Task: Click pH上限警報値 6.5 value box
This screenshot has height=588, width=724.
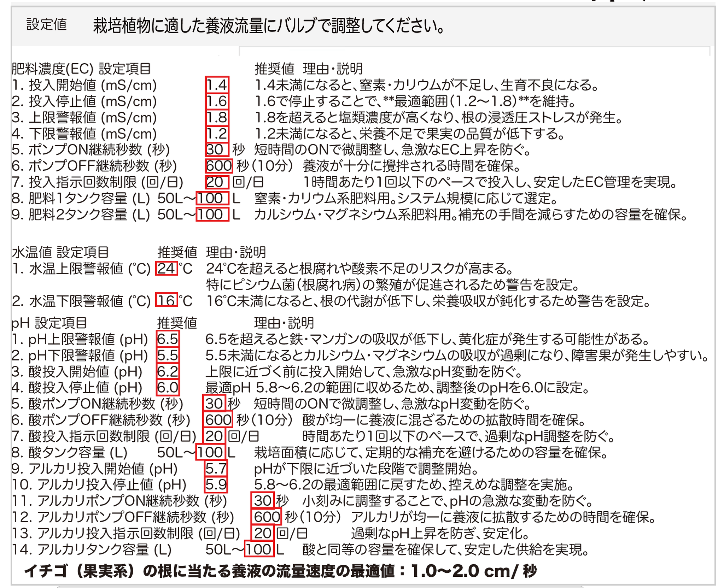Action: click(168, 339)
